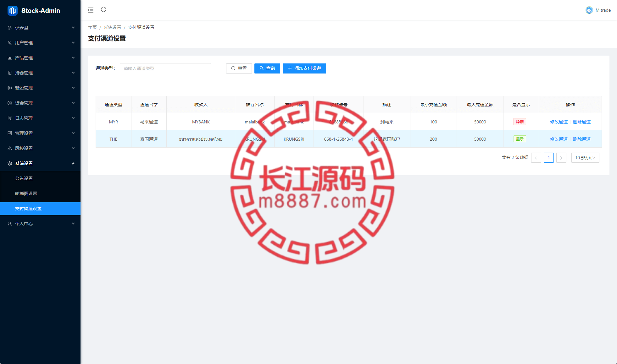The height and width of the screenshot is (364, 617).
Task: Click the 主页 breadcrumb link
Action: (x=92, y=27)
